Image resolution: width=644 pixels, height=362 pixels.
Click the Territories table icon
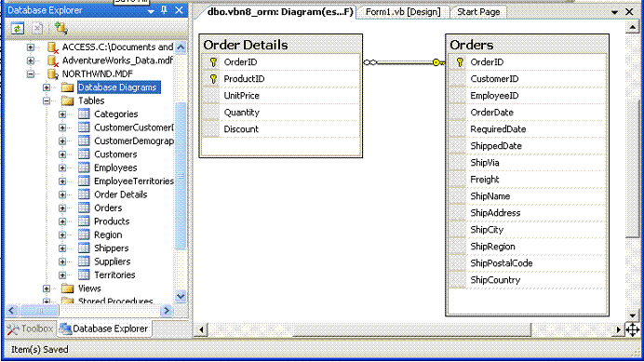click(84, 275)
